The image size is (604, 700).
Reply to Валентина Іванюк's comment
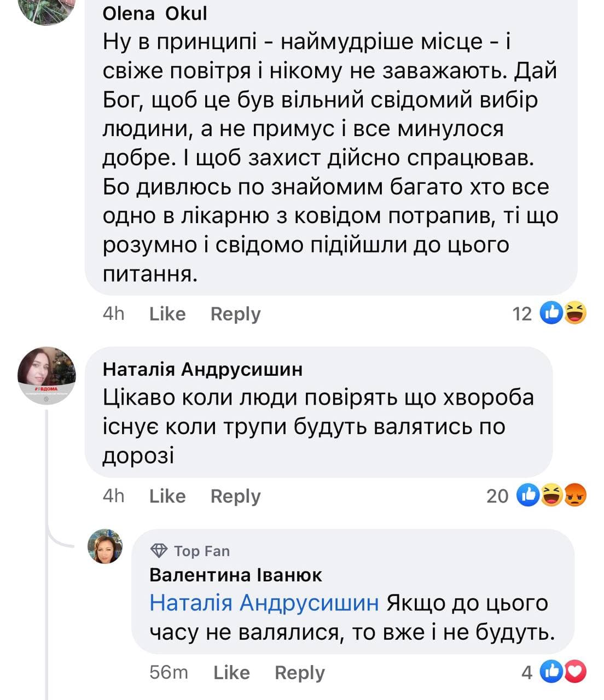pyautogui.click(x=299, y=673)
